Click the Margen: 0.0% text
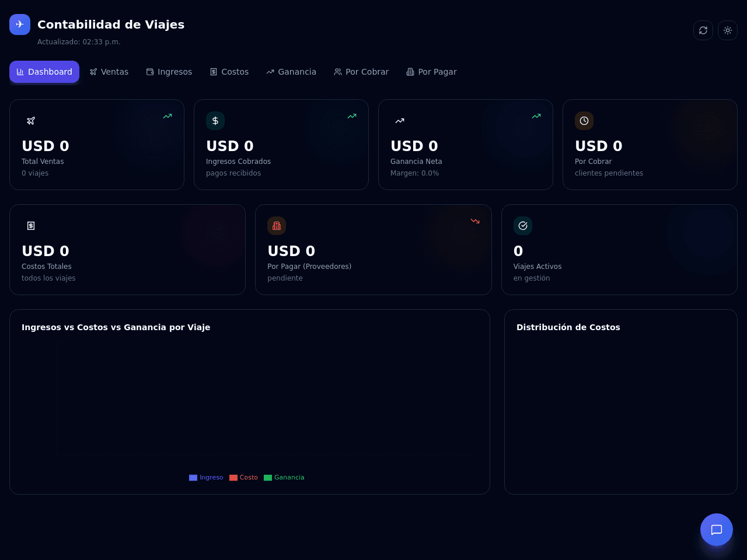The width and height of the screenshot is (747, 560). point(414,173)
